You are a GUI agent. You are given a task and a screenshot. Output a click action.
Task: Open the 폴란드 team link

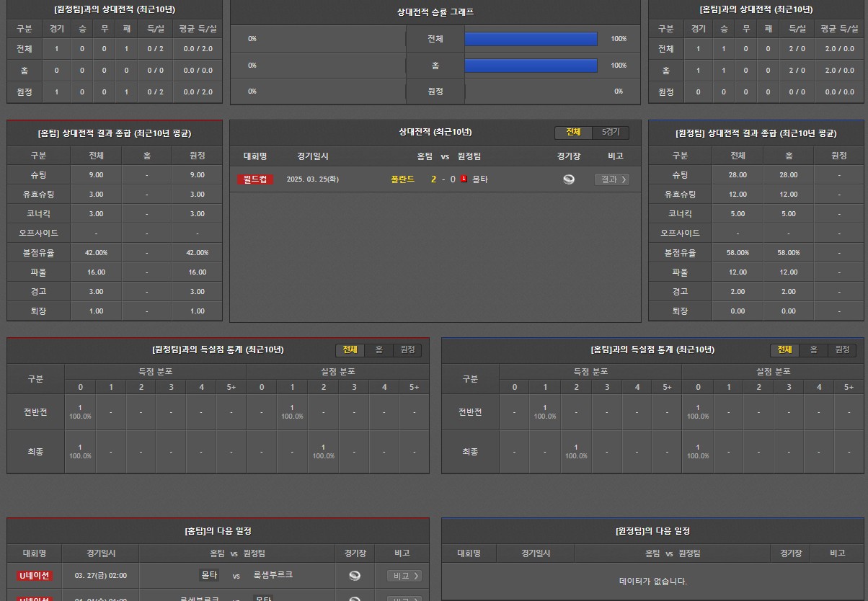coord(402,179)
